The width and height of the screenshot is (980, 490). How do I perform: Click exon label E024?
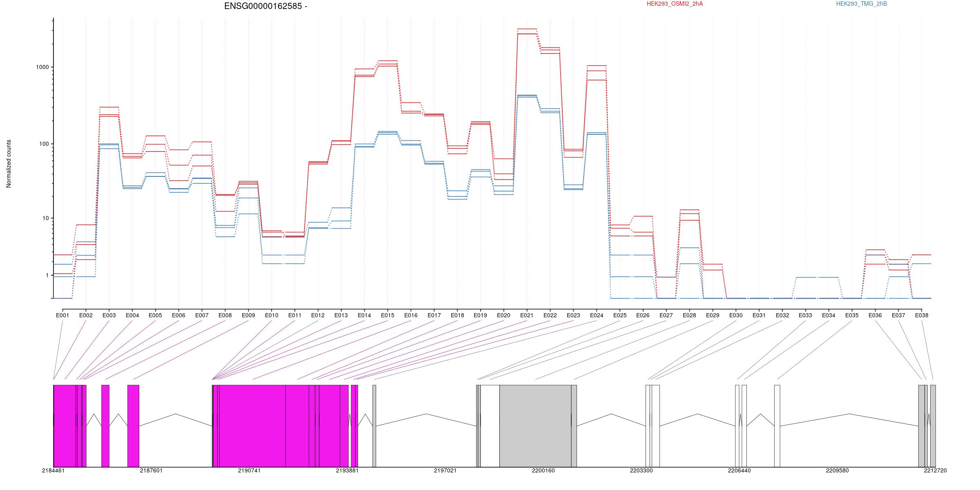tap(597, 315)
